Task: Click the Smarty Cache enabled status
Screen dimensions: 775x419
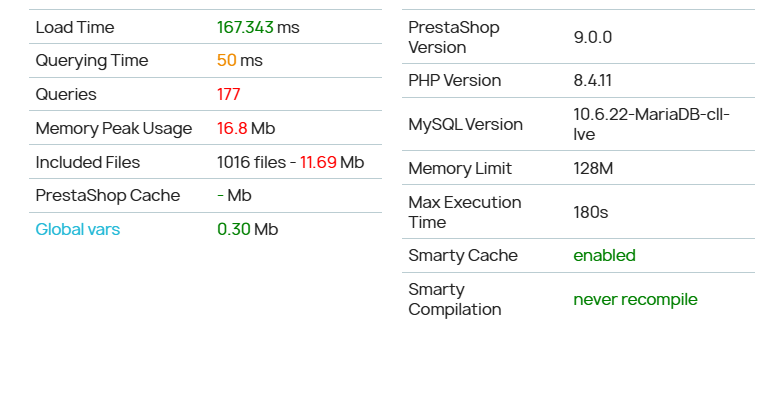Action: [x=604, y=255]
